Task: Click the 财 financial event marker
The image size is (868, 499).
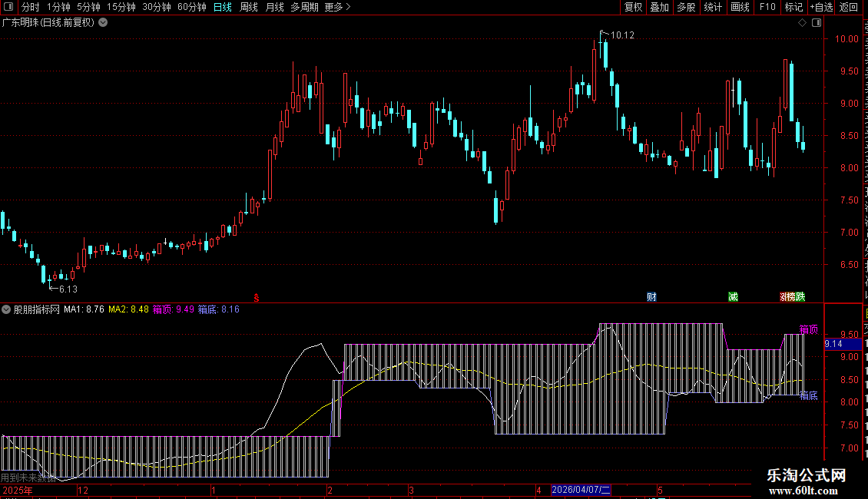Action: click(x=651, y=297)
